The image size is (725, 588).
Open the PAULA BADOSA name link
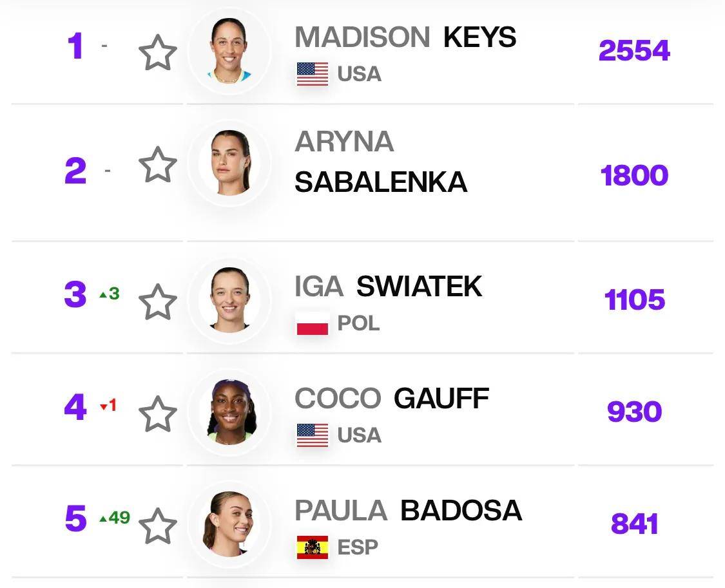pyautogui.click(x=408, y=510)
